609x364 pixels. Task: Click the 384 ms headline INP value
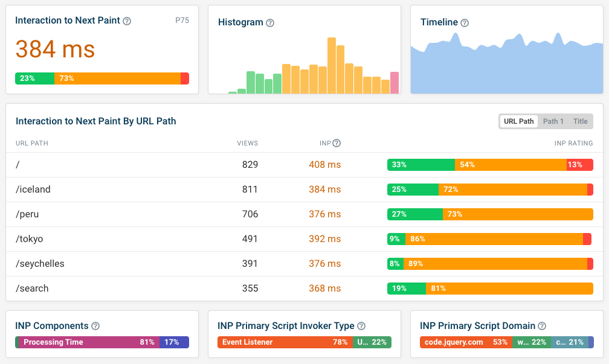[x=55, y=49]
